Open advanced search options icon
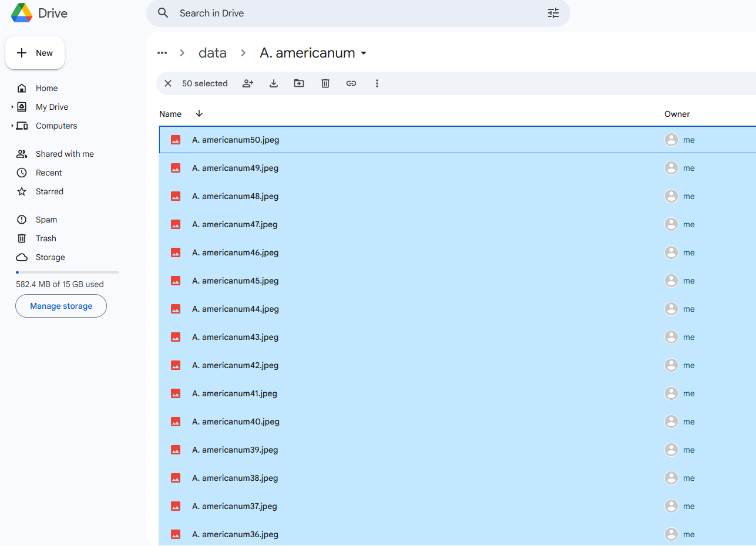This screenshot has height=546, width=756. 553,13
